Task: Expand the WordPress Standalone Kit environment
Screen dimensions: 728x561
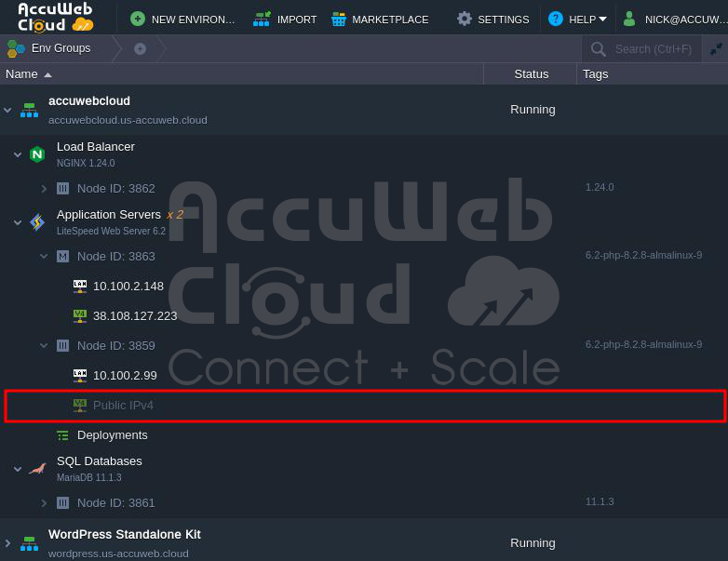Action: [x=7, y=542]
